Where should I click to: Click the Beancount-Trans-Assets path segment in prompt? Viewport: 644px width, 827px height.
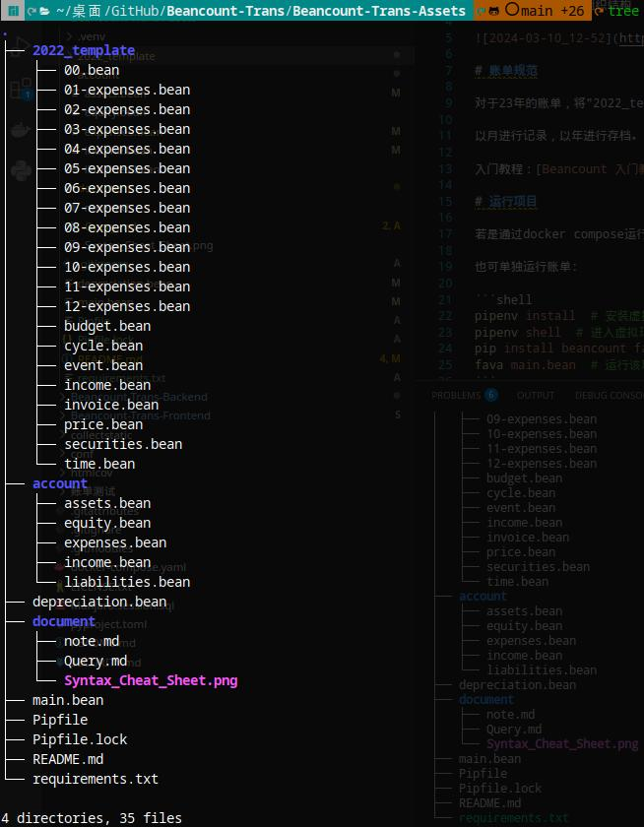click(x=379, y=11)
